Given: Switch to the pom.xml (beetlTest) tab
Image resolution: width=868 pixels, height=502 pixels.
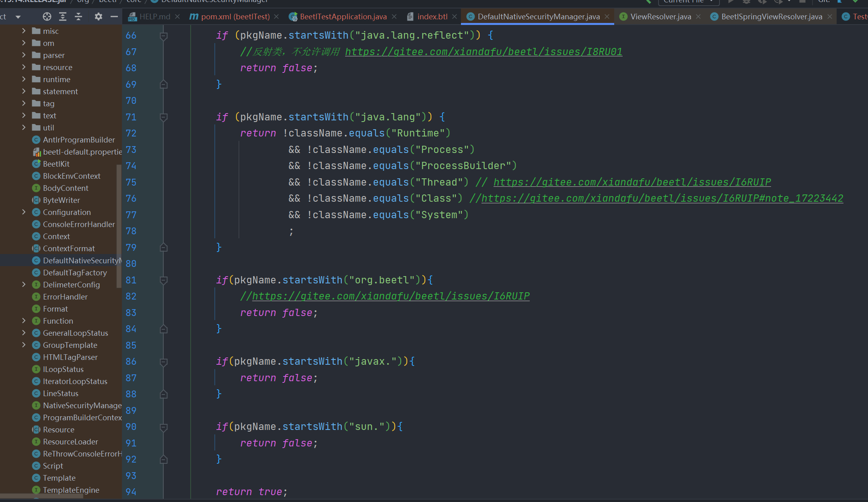Looking at the screenshot, I should 235,17.
